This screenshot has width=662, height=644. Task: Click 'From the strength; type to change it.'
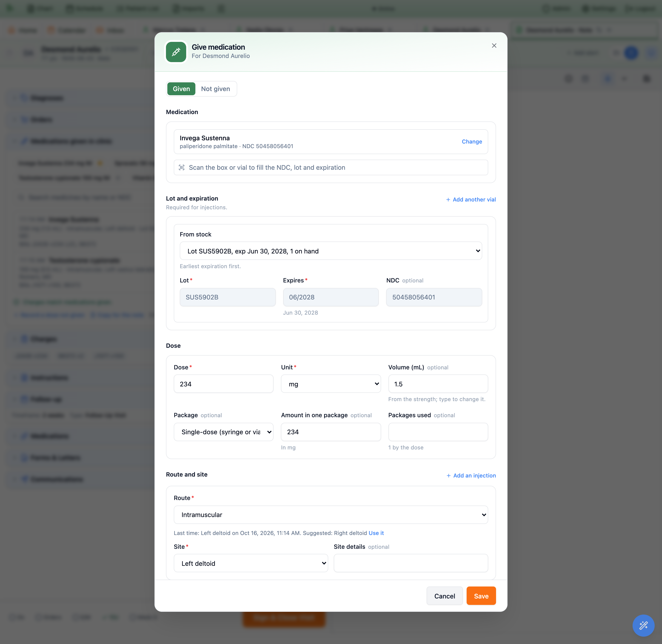[437, 400]
